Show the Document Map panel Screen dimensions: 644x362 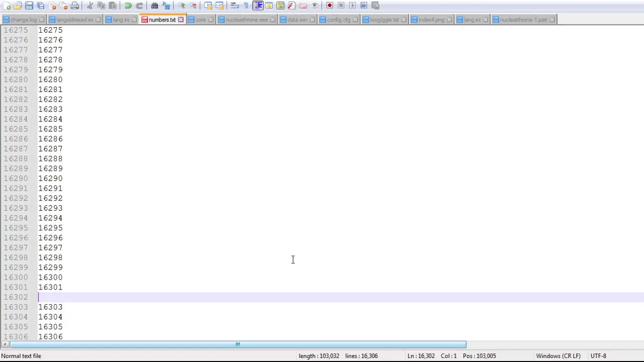coord(280,6)
